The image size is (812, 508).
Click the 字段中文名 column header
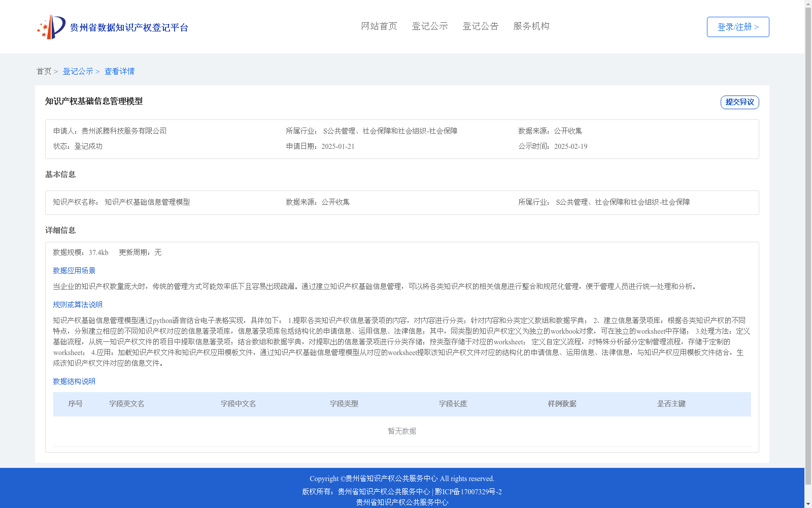[x=239, y=404]
